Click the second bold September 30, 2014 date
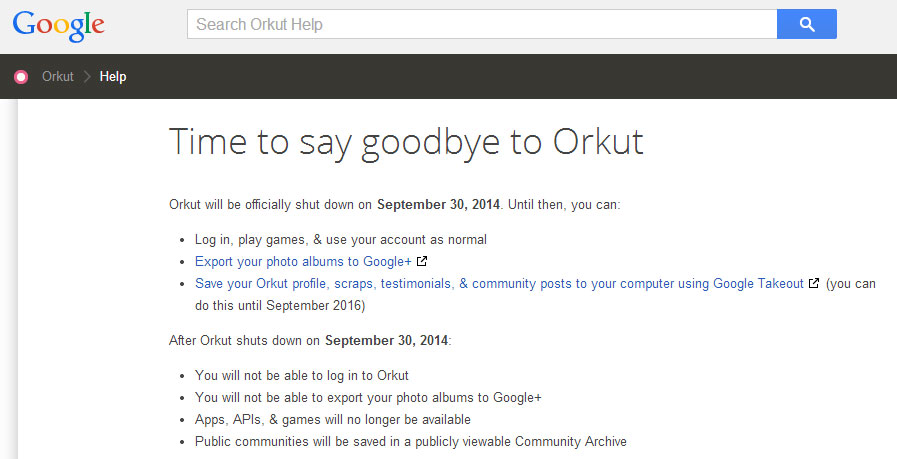 click(x=386, y=341)
